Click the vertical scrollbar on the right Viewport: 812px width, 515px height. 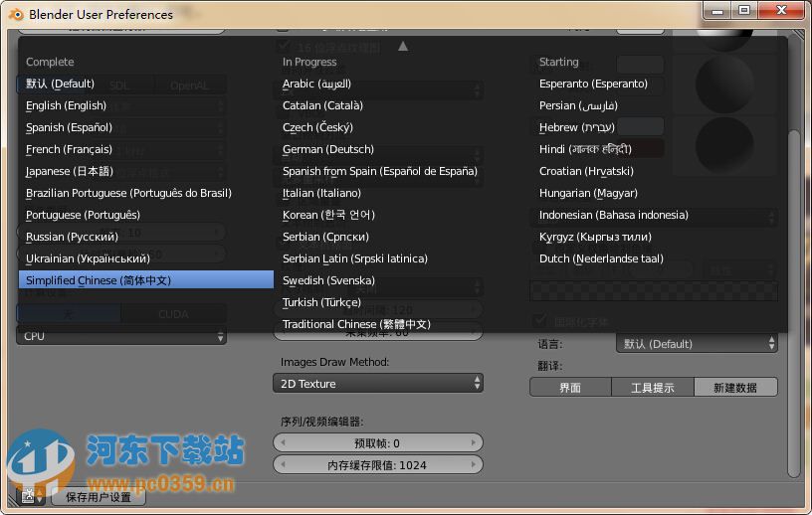(x=794, y=303)
